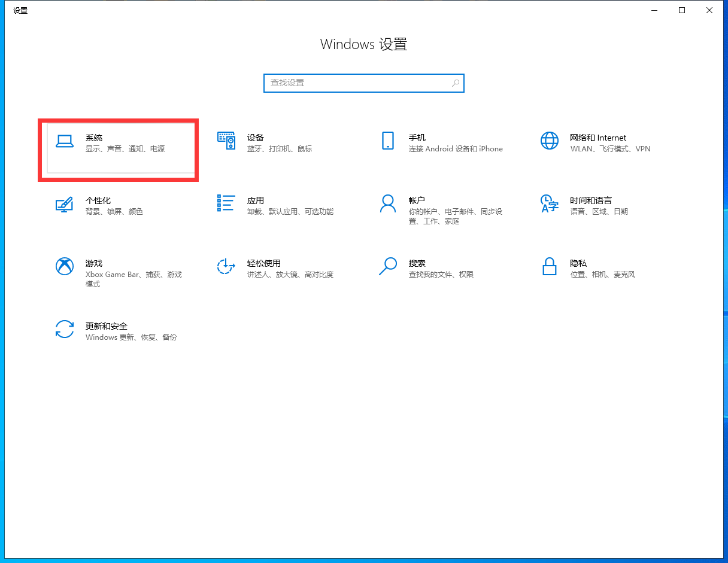Open the 设备 keyboard-speaker icon
The image size is (728, 563).
coord(226,141)
